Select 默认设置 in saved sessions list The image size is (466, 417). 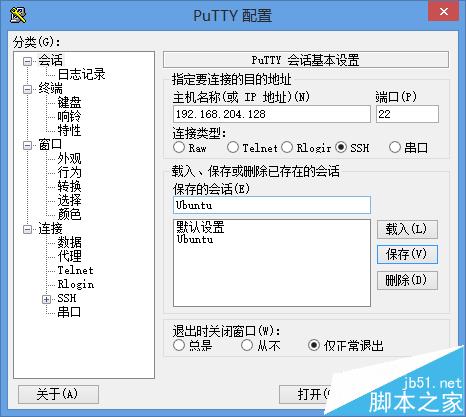click(200, 227)
